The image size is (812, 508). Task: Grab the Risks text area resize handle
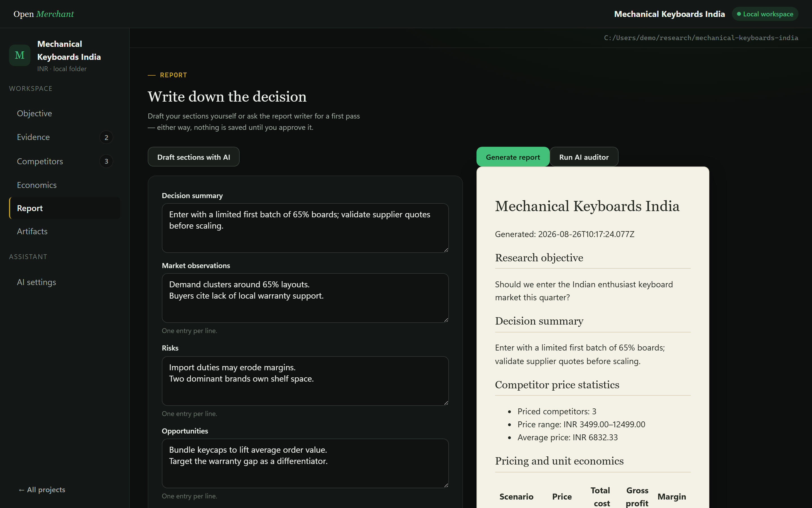[x=446, y=403]
